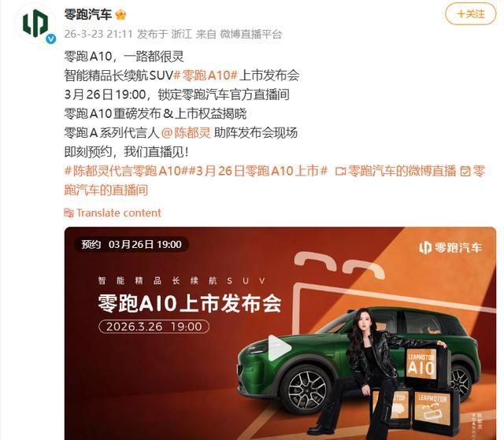The height and width of the screenshot is (440, 504).
Task: Click the 微博直播平台 source link
Action: click(x=250, y=34)
